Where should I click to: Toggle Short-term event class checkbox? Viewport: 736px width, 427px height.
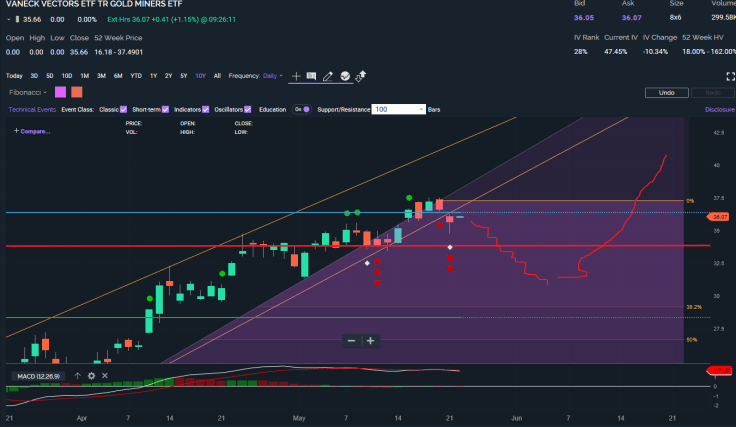click(x=165, y=109)
